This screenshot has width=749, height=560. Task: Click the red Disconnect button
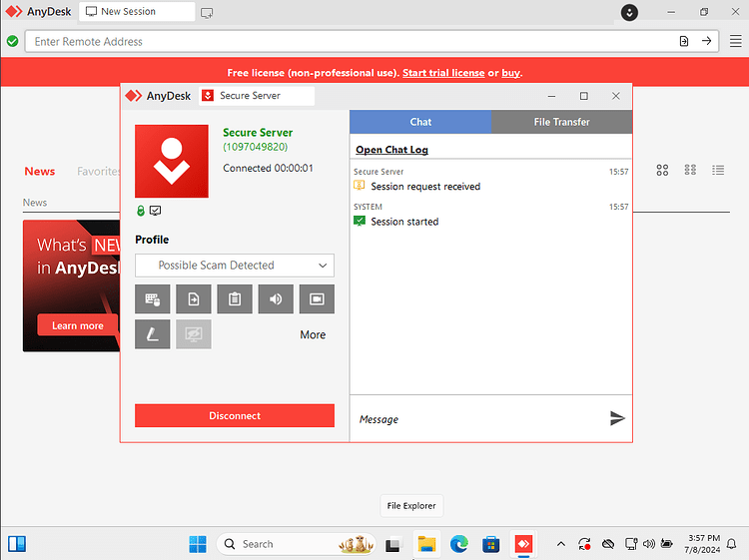pyautogui.click(x=235, y=416)
